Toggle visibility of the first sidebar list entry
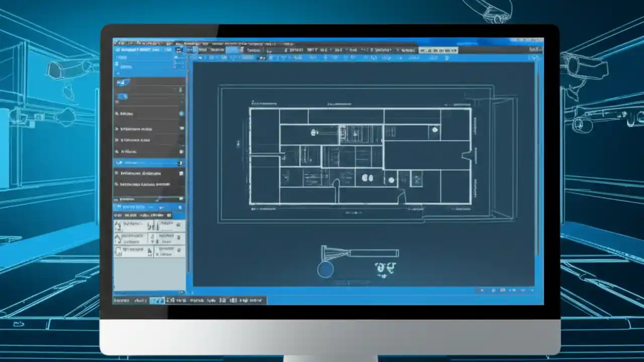This screenshot has height=362, width=644. coord(181,114)
